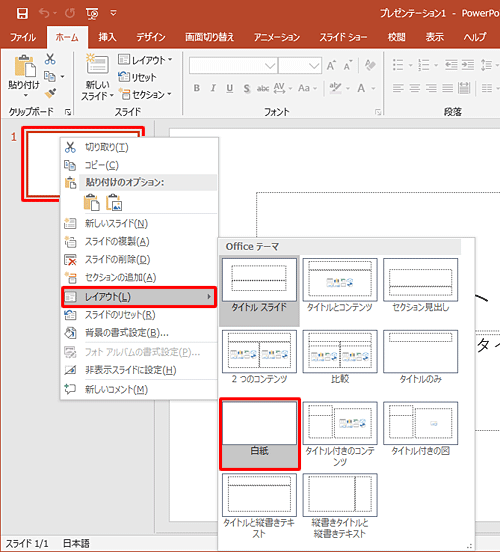Click the Decrease Font Size icon
The height and width of the screenshot is (552, 500).
[x=348, y=65]
